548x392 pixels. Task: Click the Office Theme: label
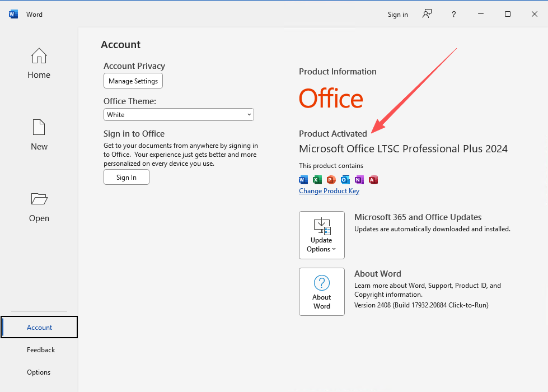130,101
